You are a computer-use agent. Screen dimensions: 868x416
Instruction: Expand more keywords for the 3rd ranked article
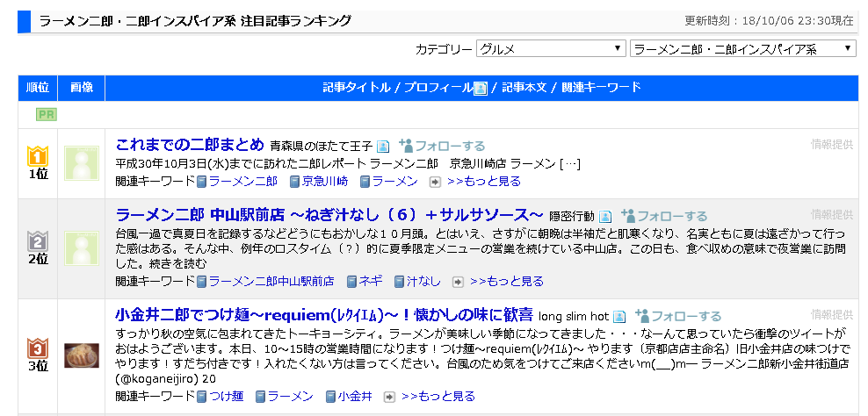[x=438, y=397]
